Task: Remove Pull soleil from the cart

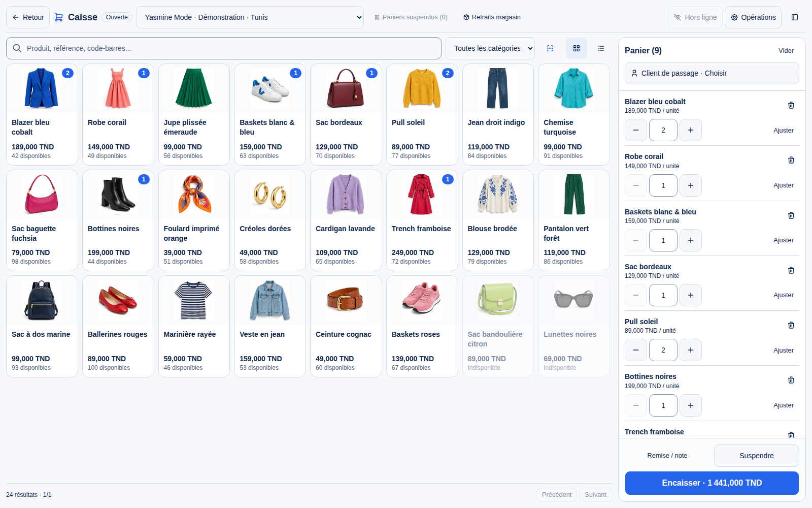Action: [791, 325]
